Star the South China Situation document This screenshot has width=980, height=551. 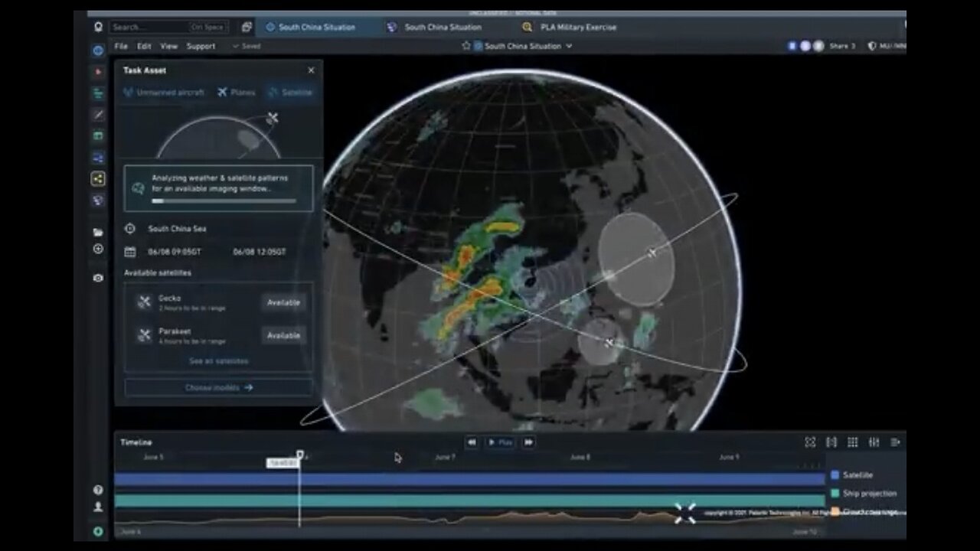[x=465, y=46]
